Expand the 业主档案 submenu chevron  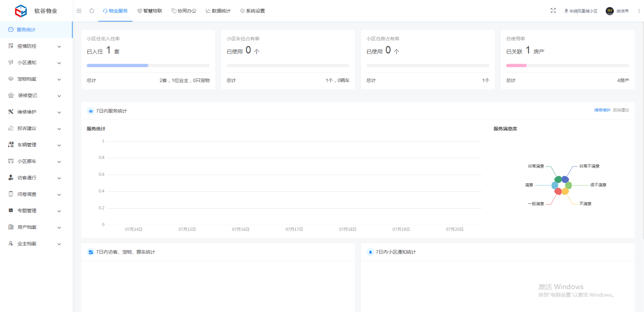pos(59,244)
